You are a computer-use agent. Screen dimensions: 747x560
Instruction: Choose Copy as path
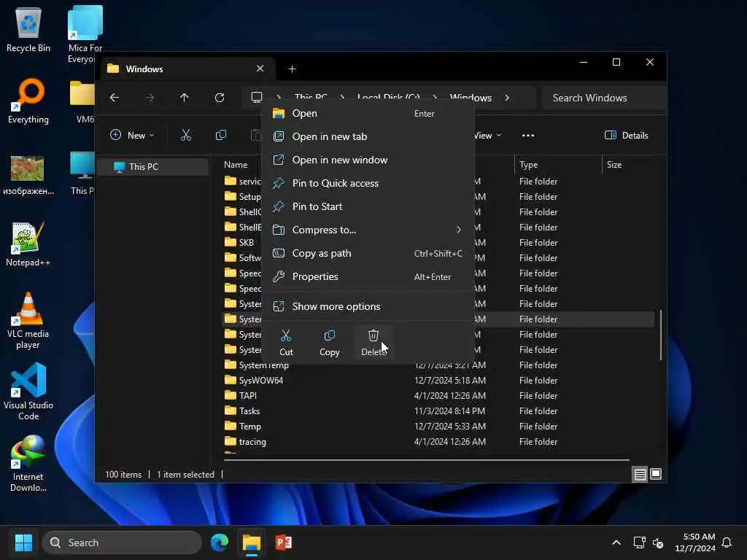[x=368, y=253]
